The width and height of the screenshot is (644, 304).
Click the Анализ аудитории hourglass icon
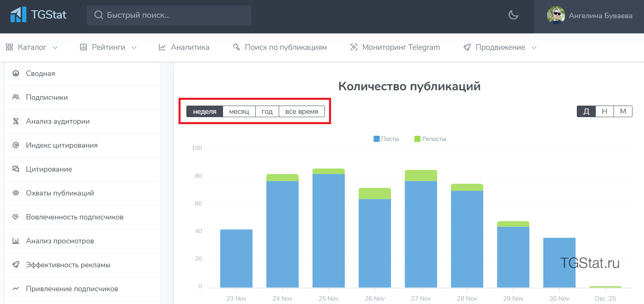[16, 121]
